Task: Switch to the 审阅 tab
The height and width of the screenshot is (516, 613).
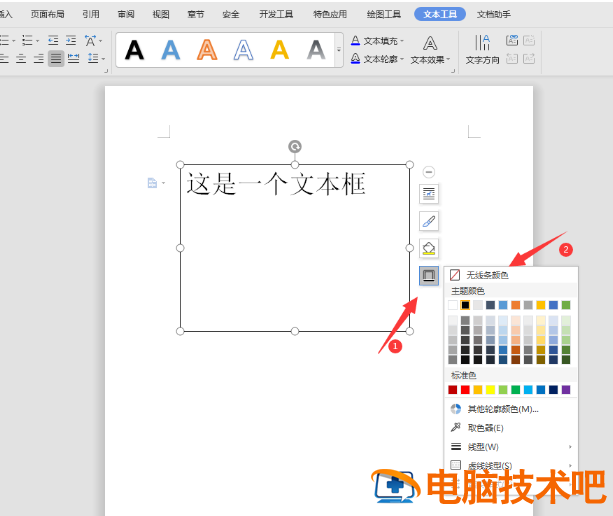Action: pos(126,14)
